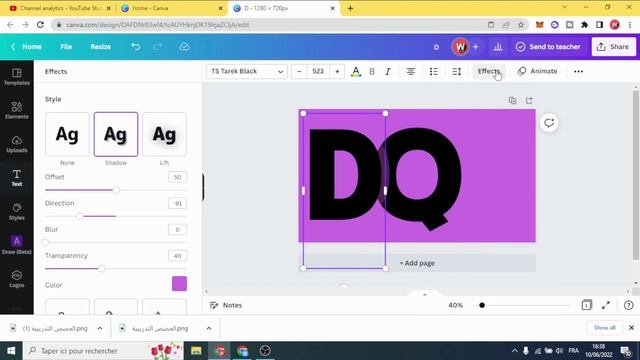The image size is (640, 360).
Task: Select the None text effect style
Action: click(x=67, y=134)
